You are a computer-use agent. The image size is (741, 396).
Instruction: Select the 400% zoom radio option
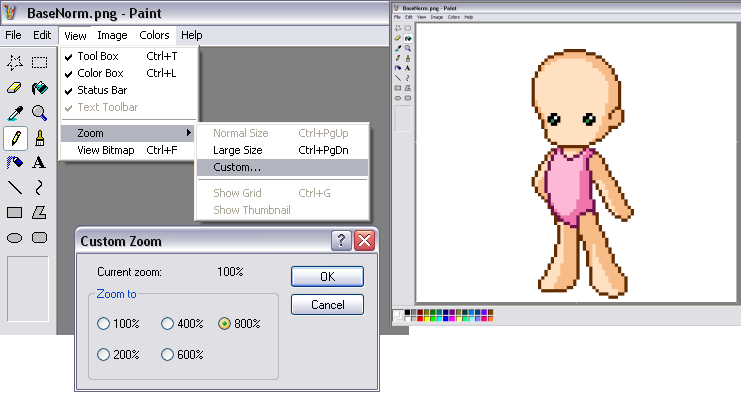pyautogui.click(x=182, y=324)
